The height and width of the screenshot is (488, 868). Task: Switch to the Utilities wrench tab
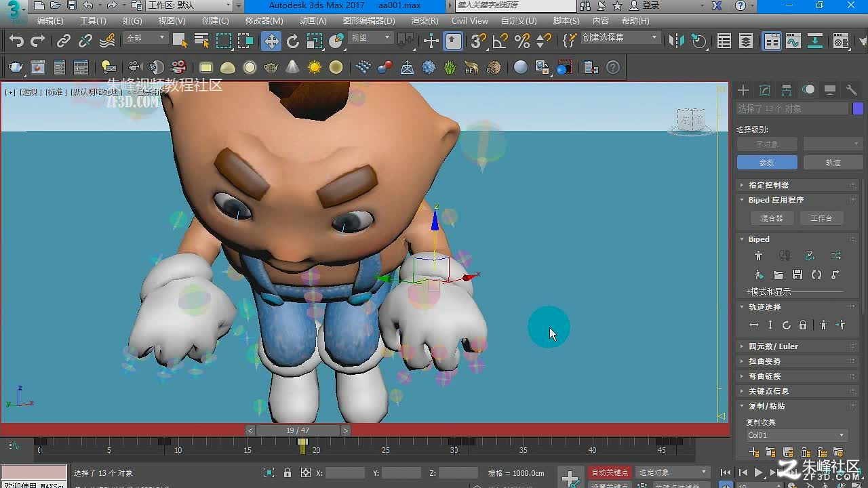coord(852,90)
